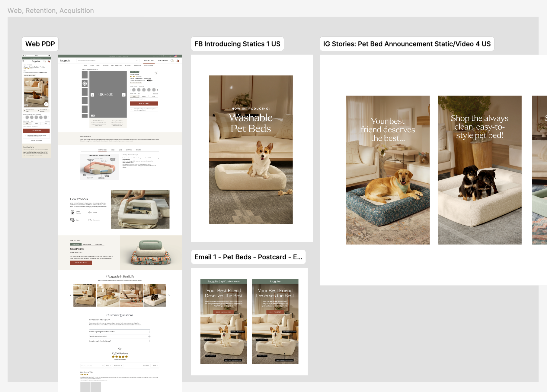Open Collaborations in desktop navigation menu

[117, 66]
